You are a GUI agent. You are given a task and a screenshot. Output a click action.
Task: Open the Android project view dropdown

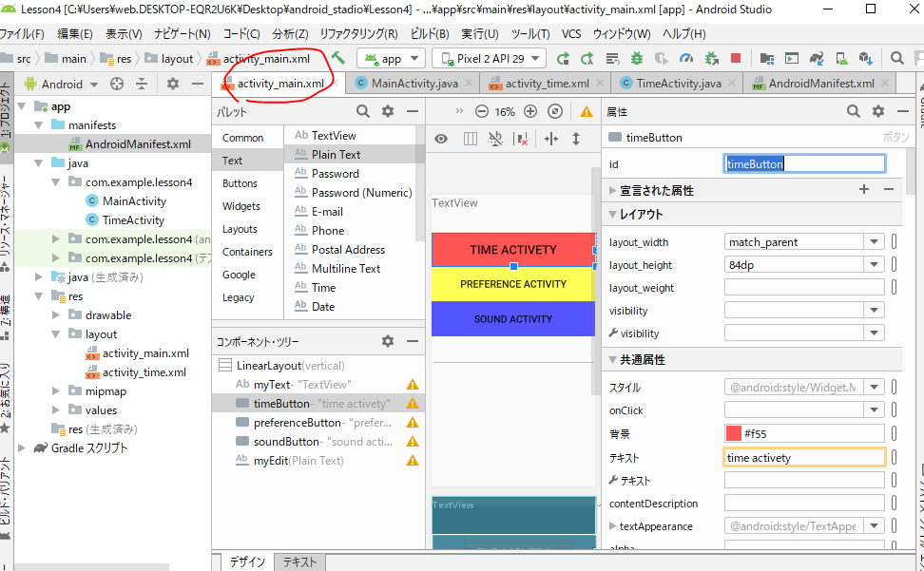pos(61,85)
